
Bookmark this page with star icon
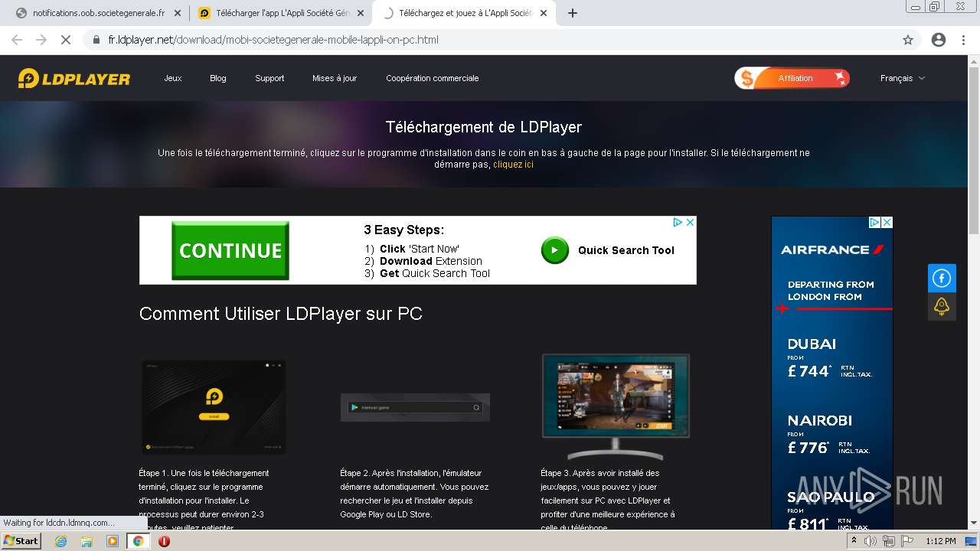point(908,40)
